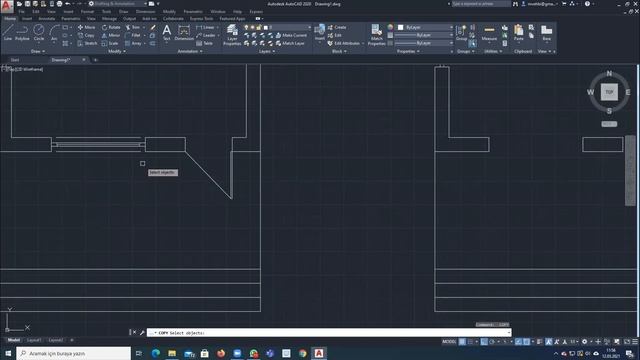Expand the Draw panel
Screen dimensions: 640x360
38,51
